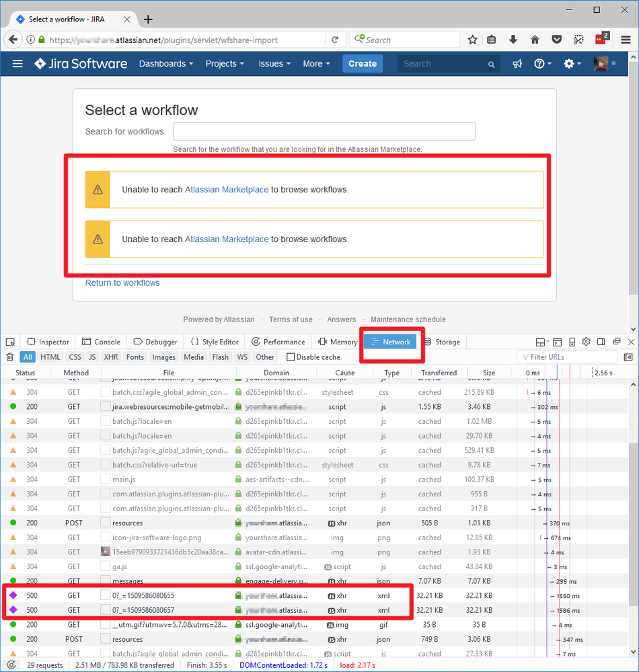Click the screenshot scissors icon in toolbar
The height and width of the screenshot is (672, 639).
(578, 40)
